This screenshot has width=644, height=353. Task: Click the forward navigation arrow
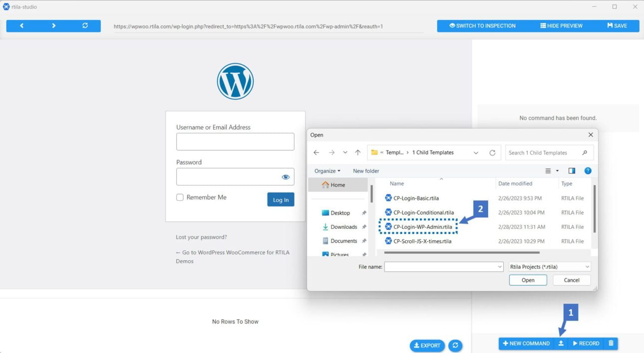point(53,25)
